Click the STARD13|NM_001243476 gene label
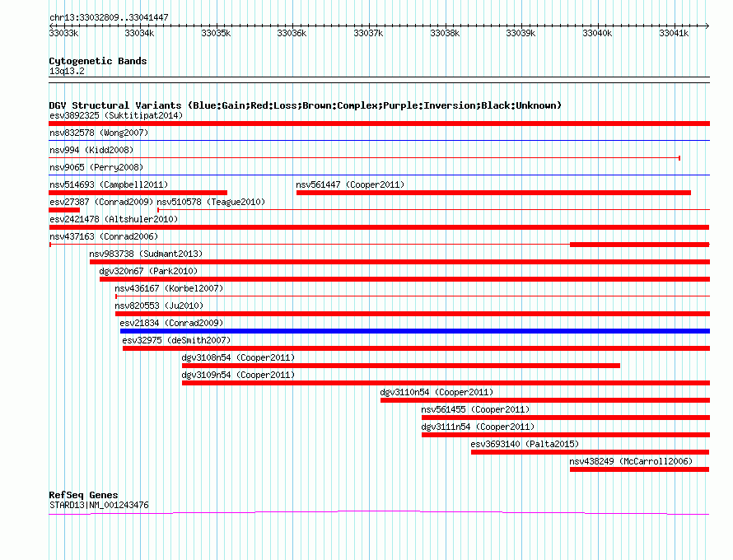This screenshot has width=733, height=560. [x=99, y=506]
